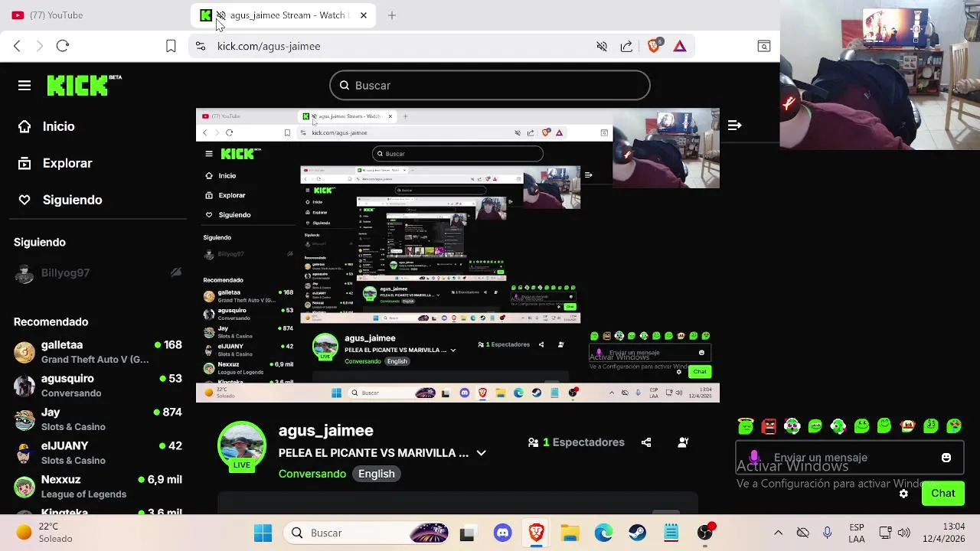Click the live stream video player
Screen dimensions: 980x551
click(x=458, y=255)
